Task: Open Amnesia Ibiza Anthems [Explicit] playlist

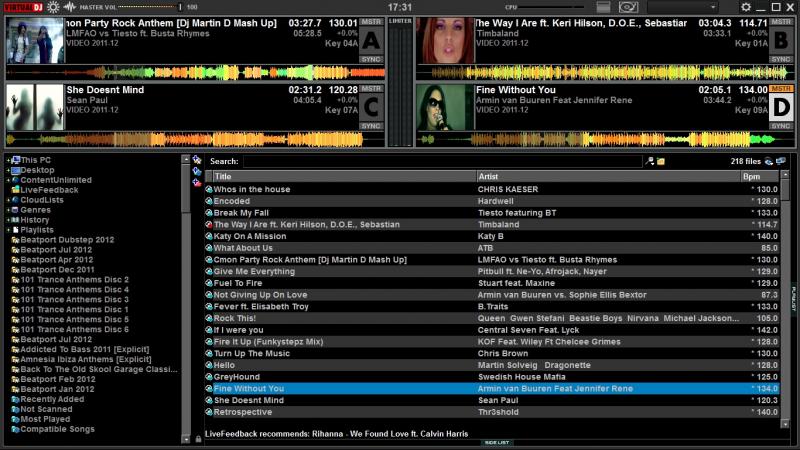Action: [86, 360]
